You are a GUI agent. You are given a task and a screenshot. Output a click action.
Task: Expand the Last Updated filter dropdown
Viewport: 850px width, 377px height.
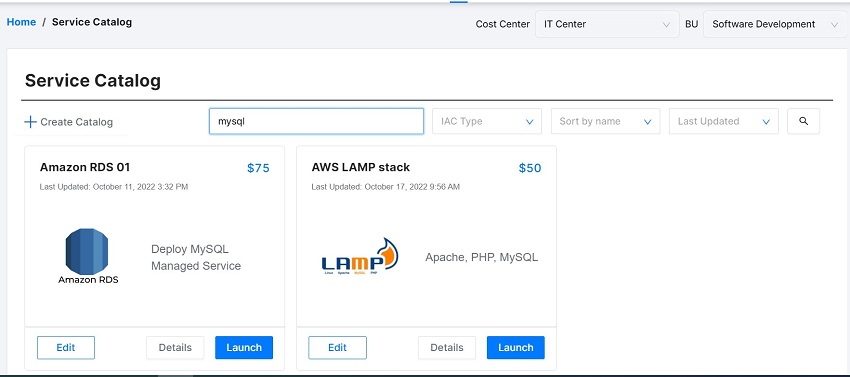[724, 122]
